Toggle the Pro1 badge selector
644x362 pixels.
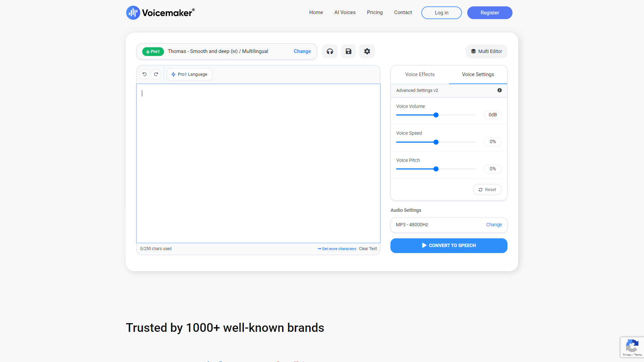pyautogui.click(x=153, y=51)
